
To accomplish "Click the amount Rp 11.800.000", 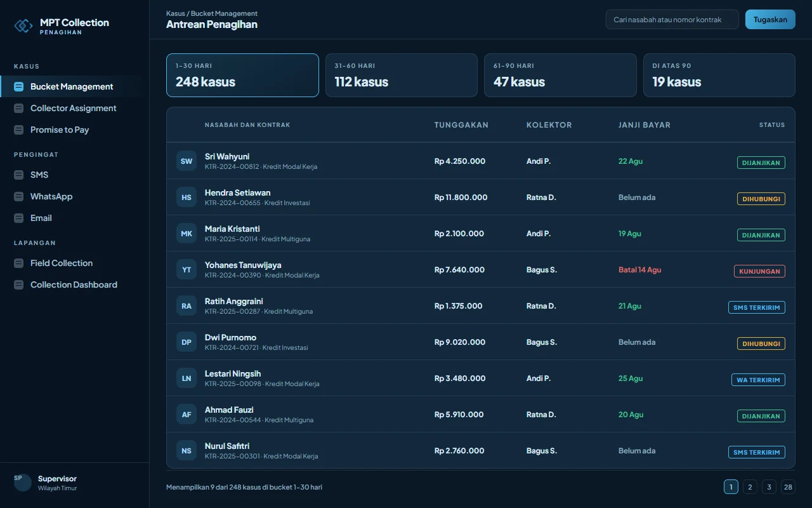I will pyautogui.click(x=461, y=197).
